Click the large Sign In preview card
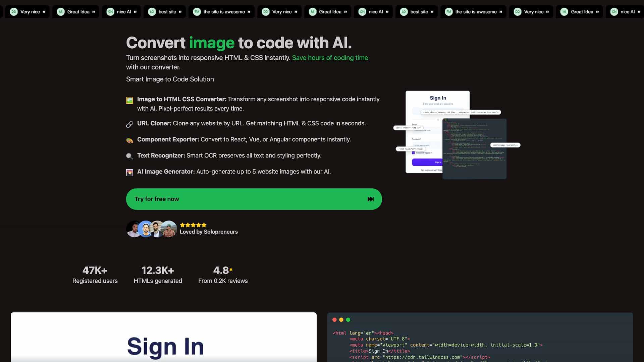The image size is (644, 362). pos(164,337)
